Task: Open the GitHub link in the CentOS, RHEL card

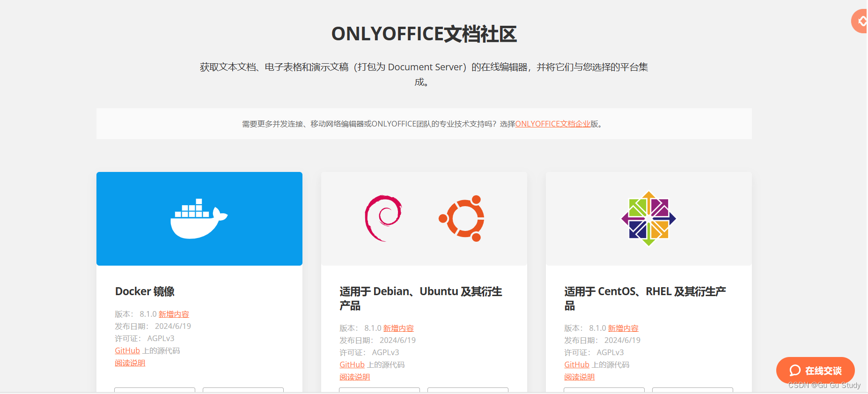Action: (577, 364)
